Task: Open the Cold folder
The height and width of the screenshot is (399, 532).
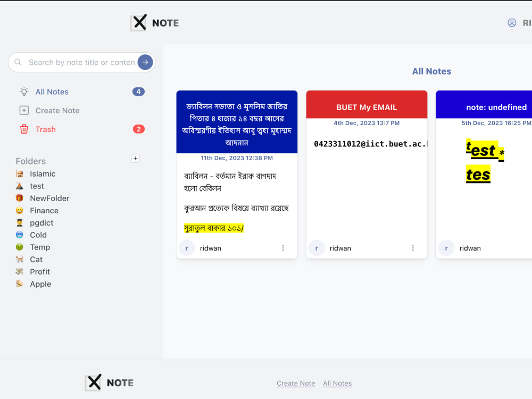Action: (x=38, y=235)
